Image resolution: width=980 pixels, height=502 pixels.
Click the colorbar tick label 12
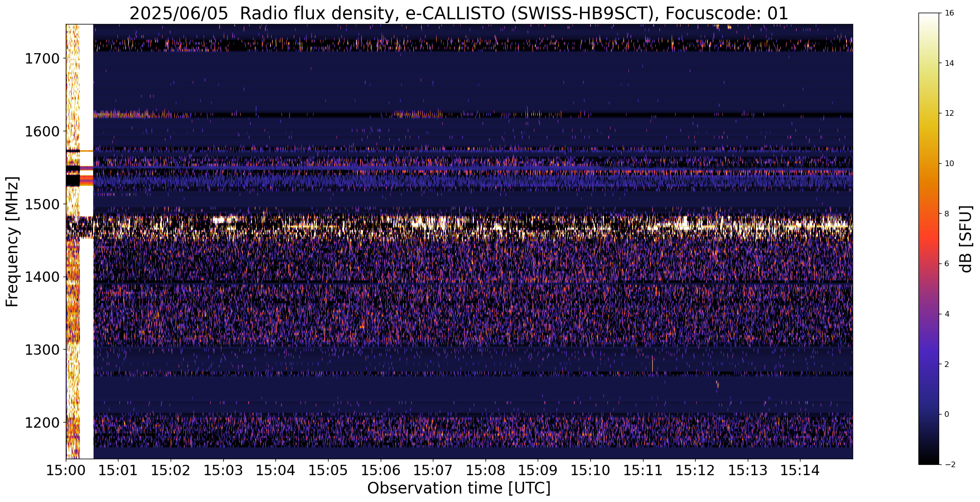click(949, 113)
